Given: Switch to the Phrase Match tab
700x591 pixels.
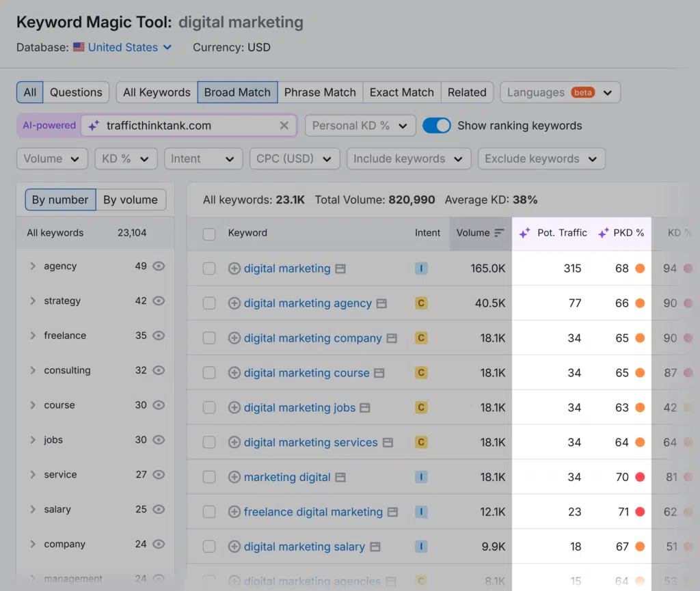Looking at the screenshot, I should pos(320,92).
